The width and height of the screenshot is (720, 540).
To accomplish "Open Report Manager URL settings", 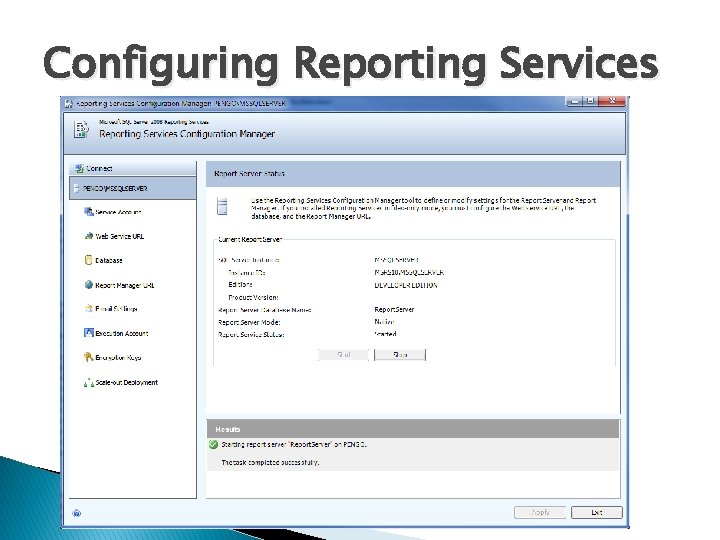I will (x=124, y=285).
